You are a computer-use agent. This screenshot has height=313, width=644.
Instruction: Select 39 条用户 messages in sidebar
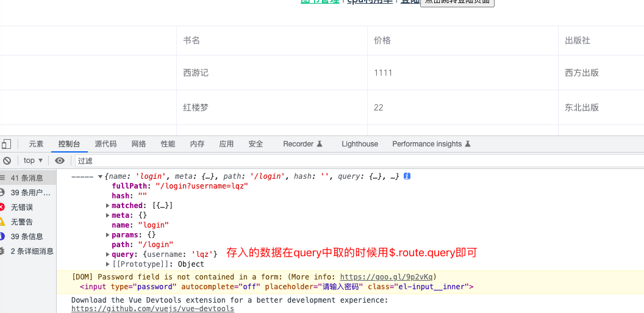pos(27,193)
